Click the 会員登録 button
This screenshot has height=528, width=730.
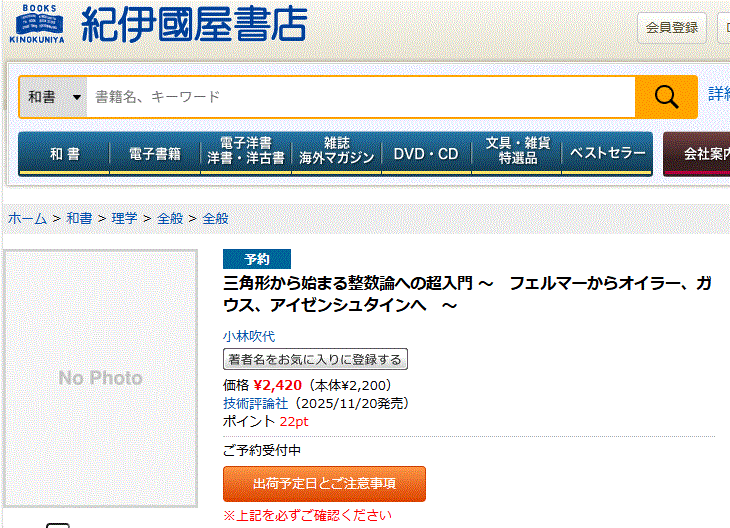672,28
